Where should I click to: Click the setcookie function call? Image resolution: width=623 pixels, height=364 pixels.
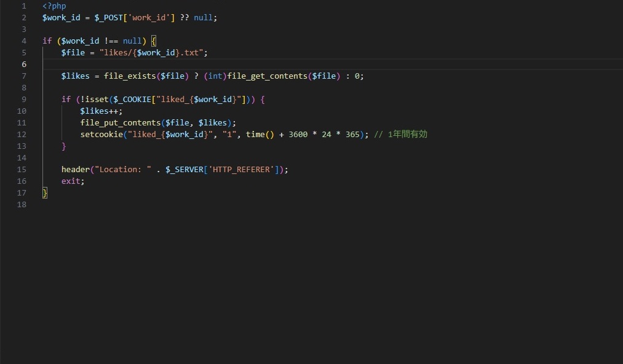pyautogui.click(x=101, y=134)
